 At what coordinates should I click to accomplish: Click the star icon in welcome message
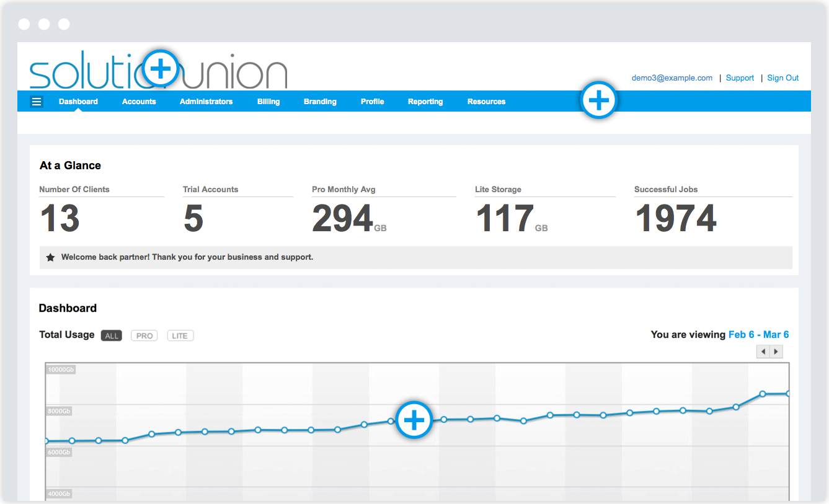(51, 257)
